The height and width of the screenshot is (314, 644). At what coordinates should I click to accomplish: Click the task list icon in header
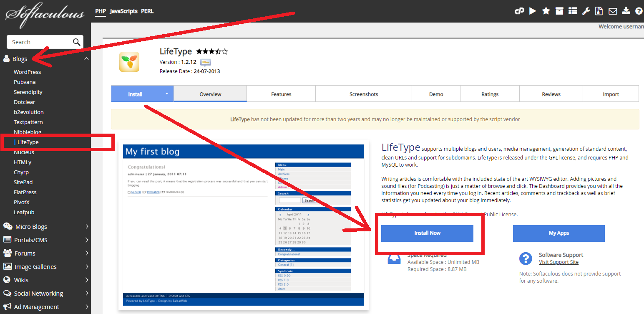click(x=573, y=11)
